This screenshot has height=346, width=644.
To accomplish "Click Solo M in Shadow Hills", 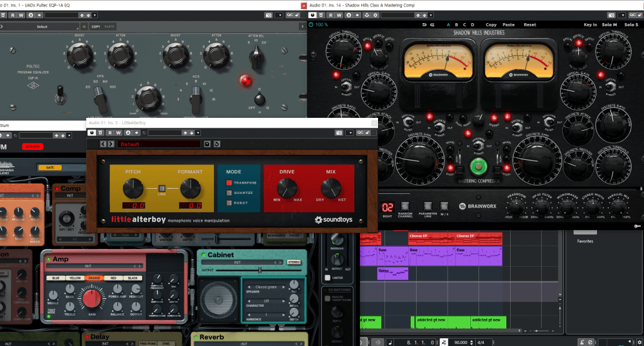I will (609, 24).
